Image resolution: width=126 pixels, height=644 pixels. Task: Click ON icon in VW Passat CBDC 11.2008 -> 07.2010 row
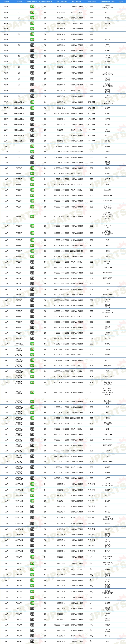pyautogui.click(x=32, y=317)
